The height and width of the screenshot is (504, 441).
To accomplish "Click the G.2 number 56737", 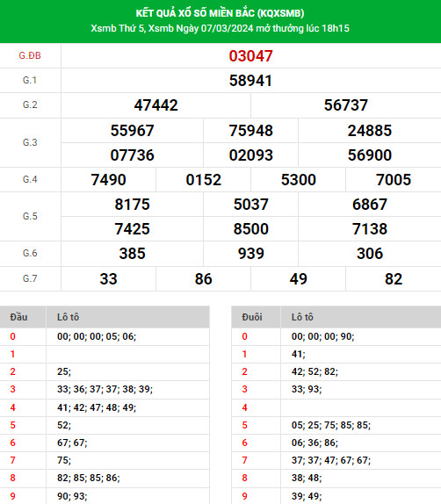I will click(346, 105).
